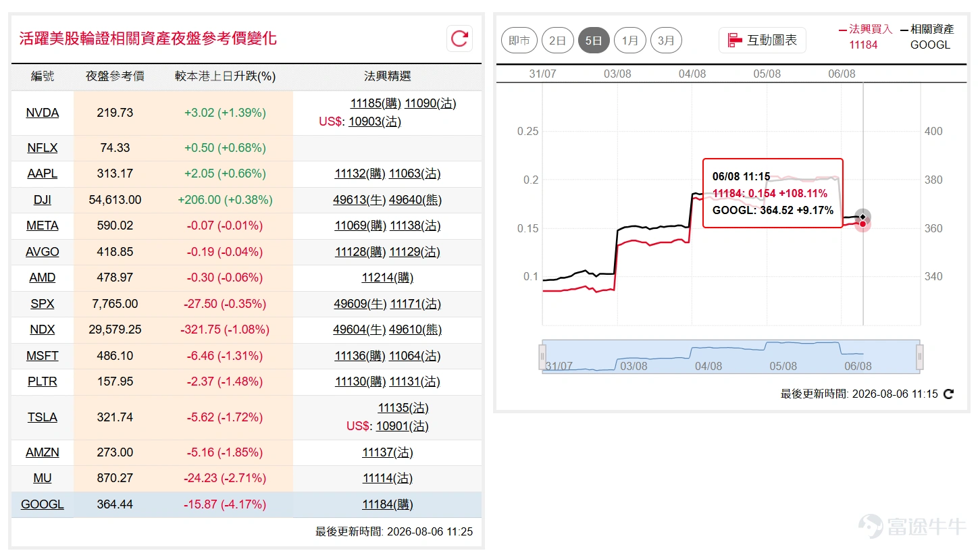The image size is (980, 551).
Task: Open MSFT call warrant 11136
Action: coord(361,356)
